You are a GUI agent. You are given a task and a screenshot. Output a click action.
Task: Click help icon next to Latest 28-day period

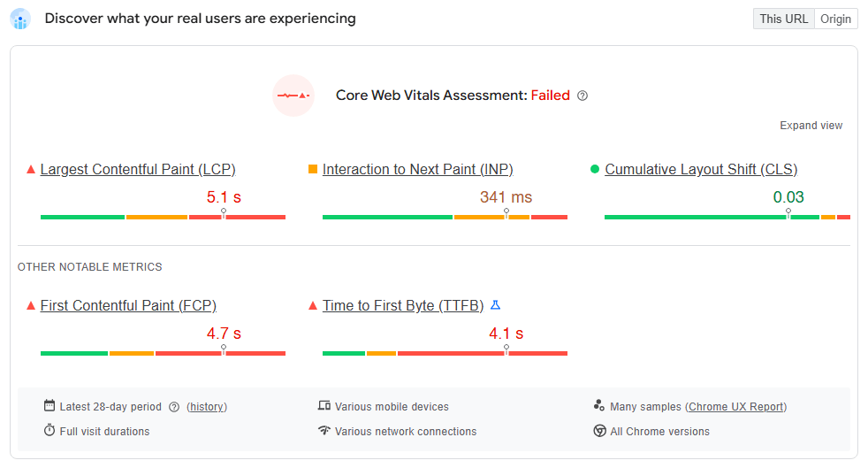coord(174,407)
